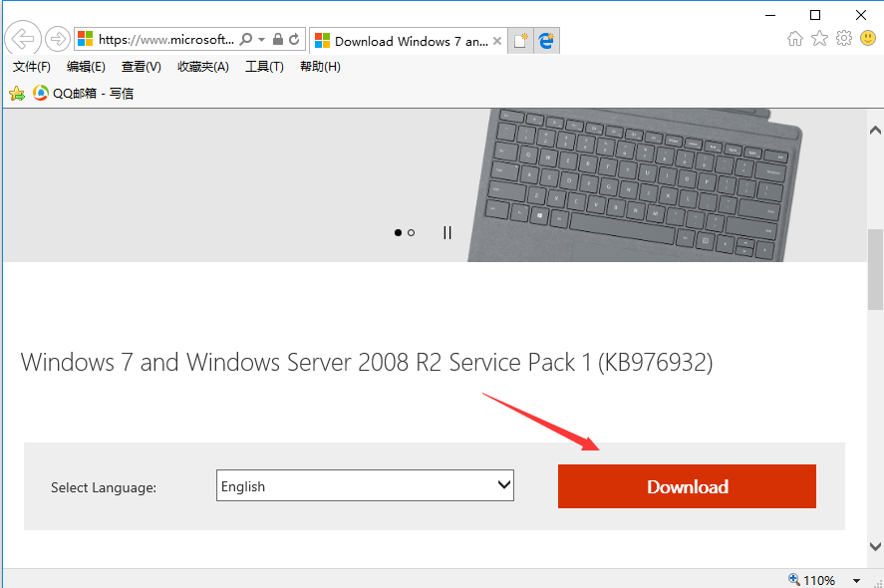Image resolution: width=884 pixels, height=588 pixels.
Task: Open the QQ邮箱 - 写信 bookmark
Action: tap(84, 94)
